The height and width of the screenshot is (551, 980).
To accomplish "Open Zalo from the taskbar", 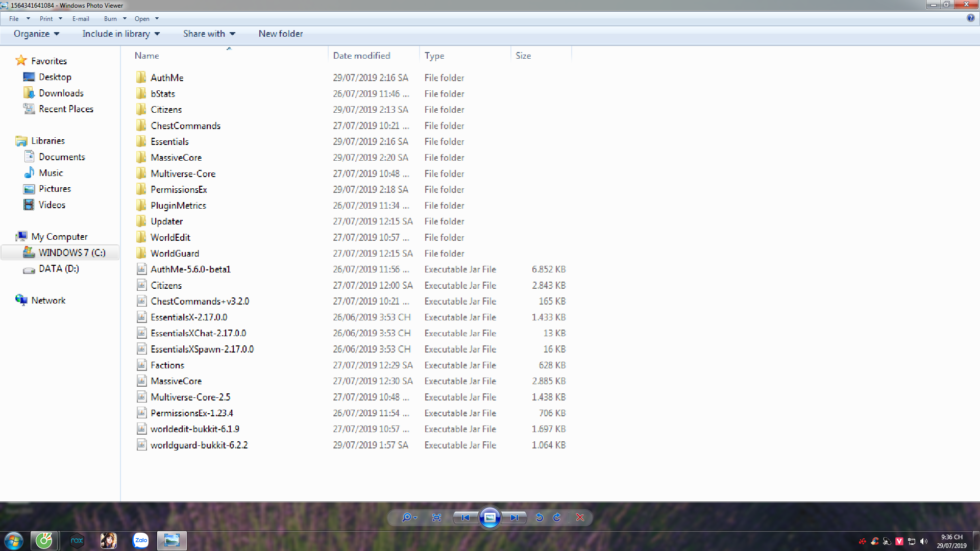I will point(140,540).
